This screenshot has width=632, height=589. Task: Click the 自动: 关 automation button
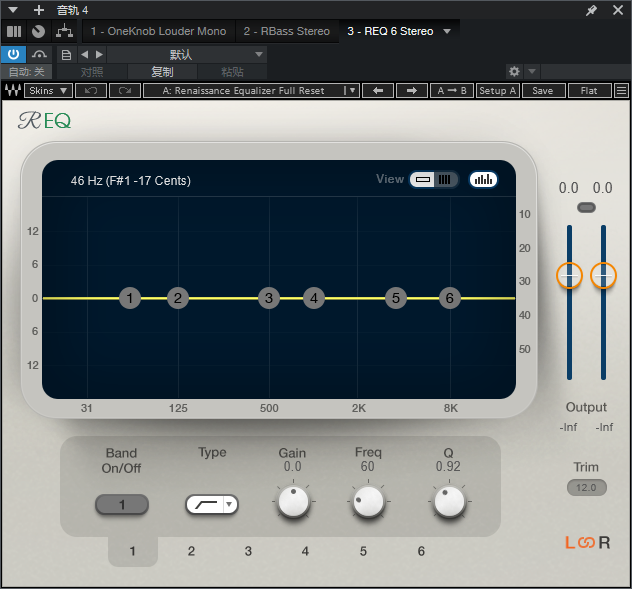[x=26, y=72]
